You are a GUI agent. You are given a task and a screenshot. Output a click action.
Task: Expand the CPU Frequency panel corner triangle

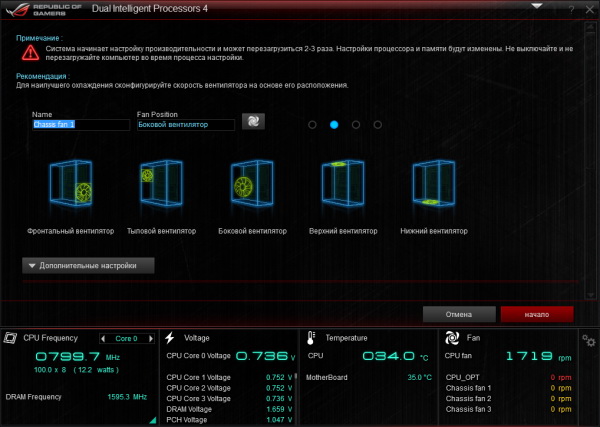point(153,420)
